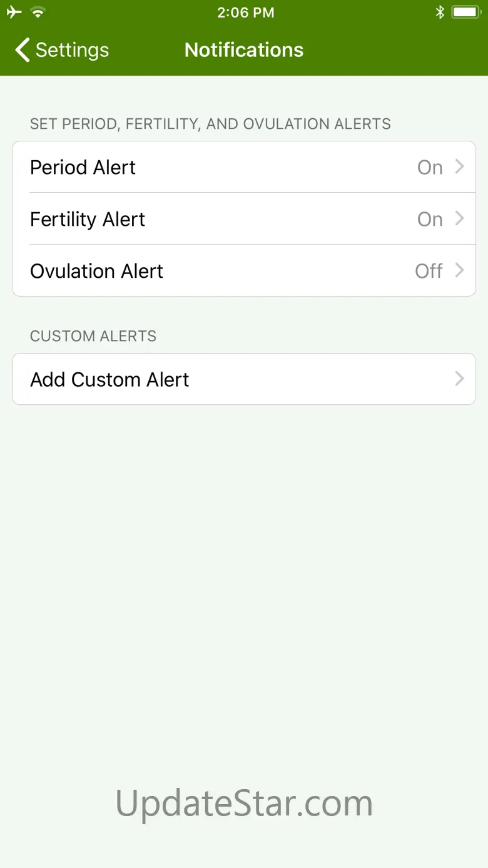This screenshot has height=868, width=488.
Task: Click the Add Custom Alert chevron
Action: 460,379
